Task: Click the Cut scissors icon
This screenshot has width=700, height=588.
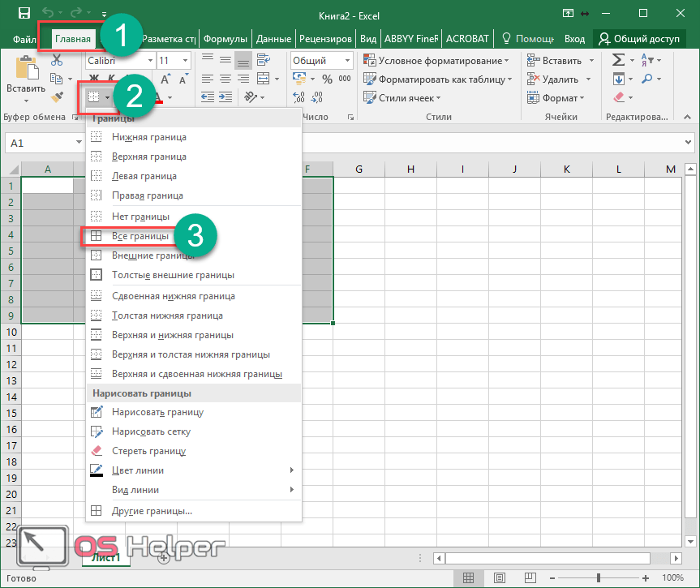Action: click(57, 60)
